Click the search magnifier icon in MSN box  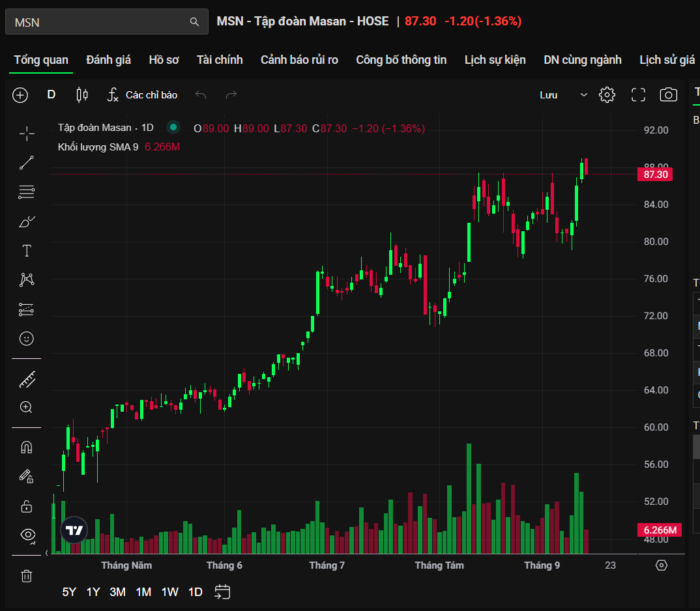coord(194,21)
